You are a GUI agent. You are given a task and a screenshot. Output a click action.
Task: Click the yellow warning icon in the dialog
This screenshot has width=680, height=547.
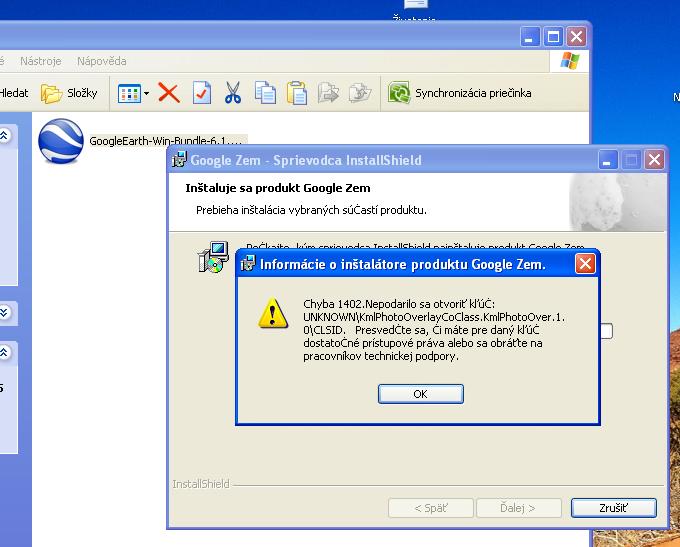coord(272,315)
